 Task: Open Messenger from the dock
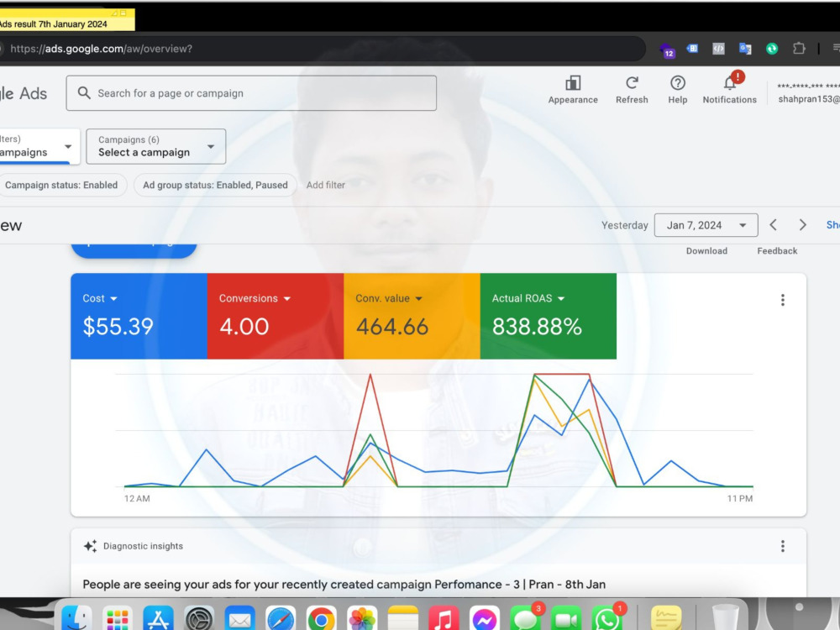(485, 619)
